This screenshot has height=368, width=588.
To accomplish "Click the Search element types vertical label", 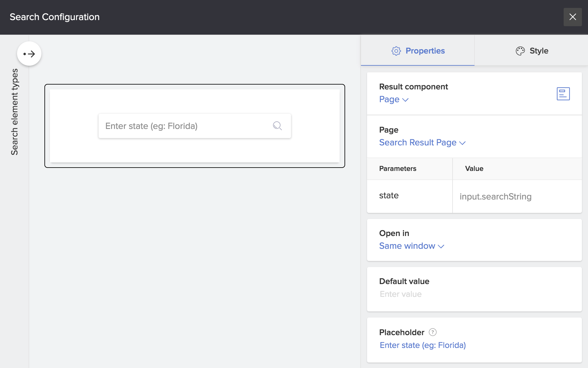I will (x=15, y=112).
